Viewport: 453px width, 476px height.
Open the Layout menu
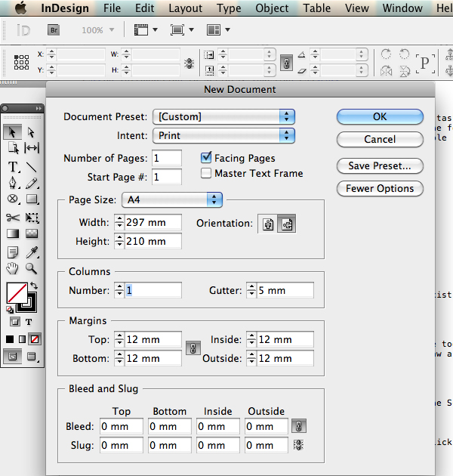click(186, 8)
